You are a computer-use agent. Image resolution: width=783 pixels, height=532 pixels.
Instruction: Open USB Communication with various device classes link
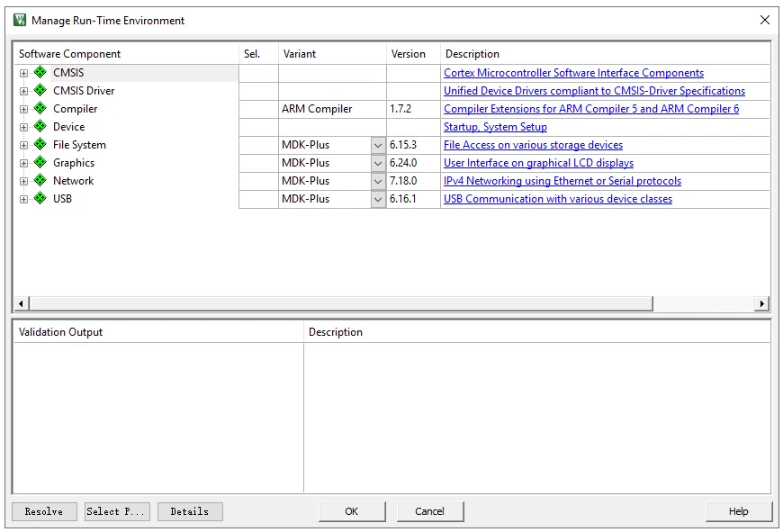558,199
